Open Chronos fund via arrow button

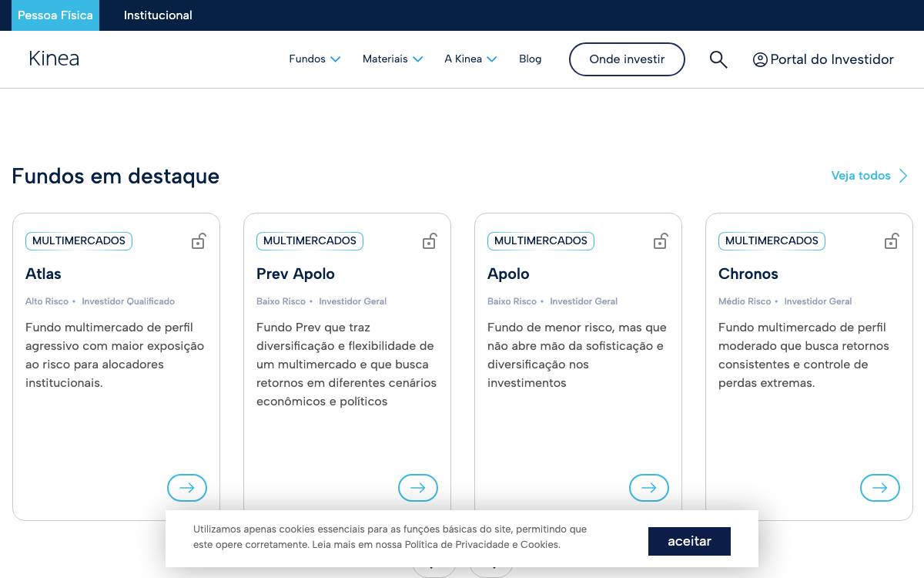pos(880,488)
